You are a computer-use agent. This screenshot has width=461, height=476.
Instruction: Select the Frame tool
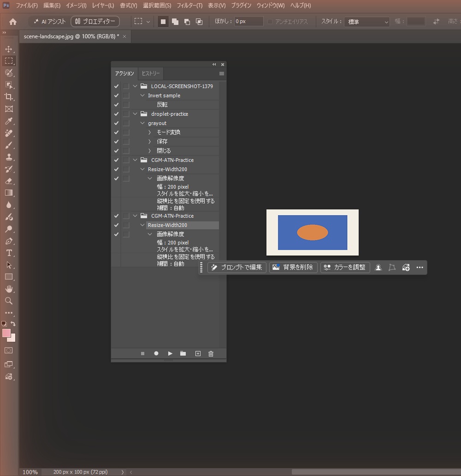coord(9,109)
